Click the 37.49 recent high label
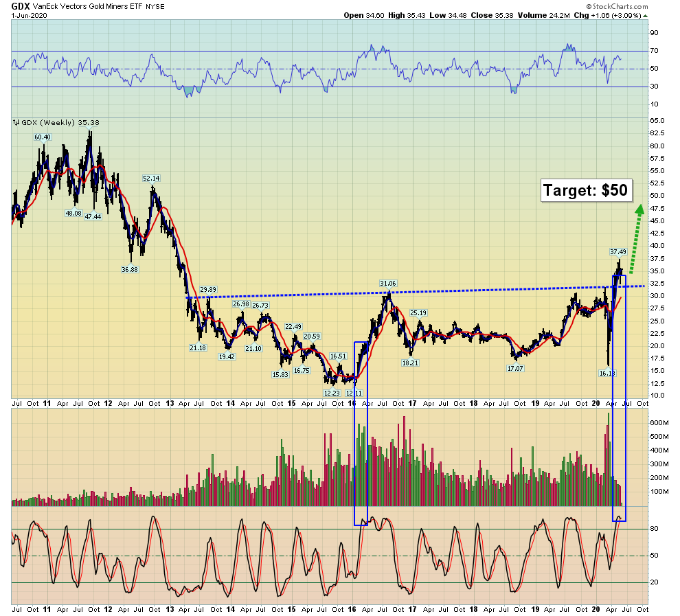This screenshot has width=680, height=616. coord(618,251)
